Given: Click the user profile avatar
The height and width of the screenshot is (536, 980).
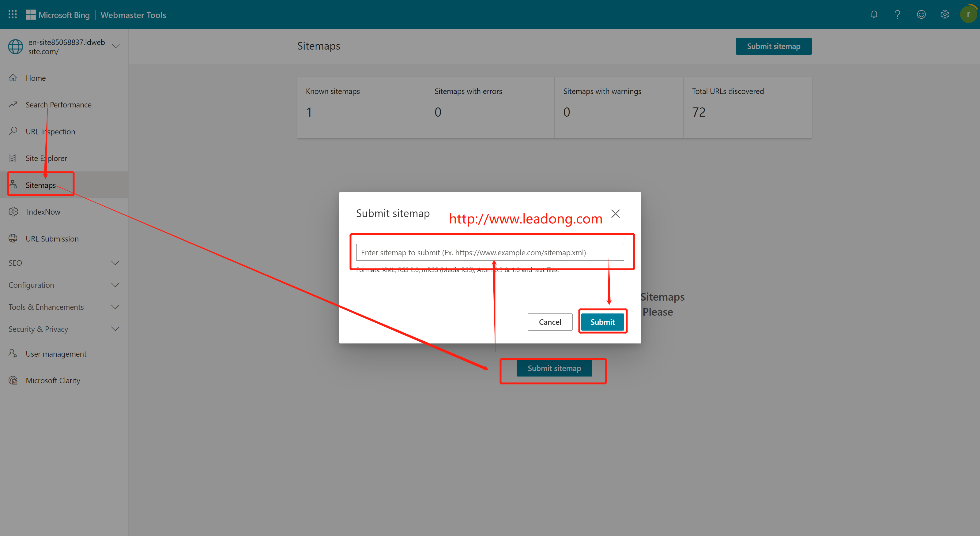Looking at the screenshot, I should [x=968, y=14].
